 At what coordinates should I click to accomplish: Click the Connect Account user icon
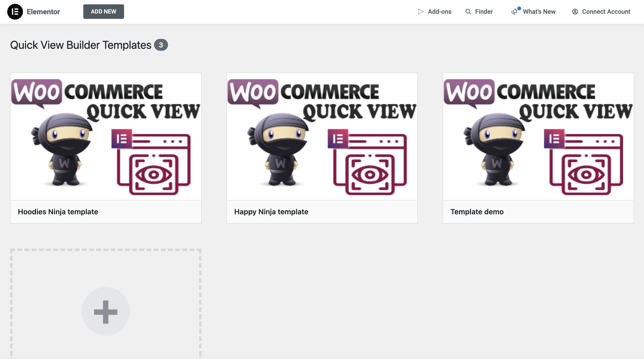[x=575, y=12]
